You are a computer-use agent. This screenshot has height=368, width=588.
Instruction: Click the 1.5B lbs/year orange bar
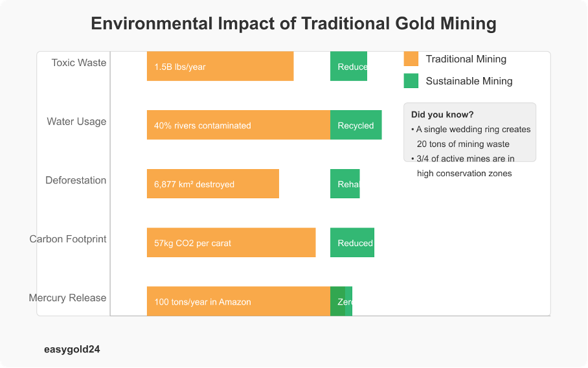(x=220, y=66)
